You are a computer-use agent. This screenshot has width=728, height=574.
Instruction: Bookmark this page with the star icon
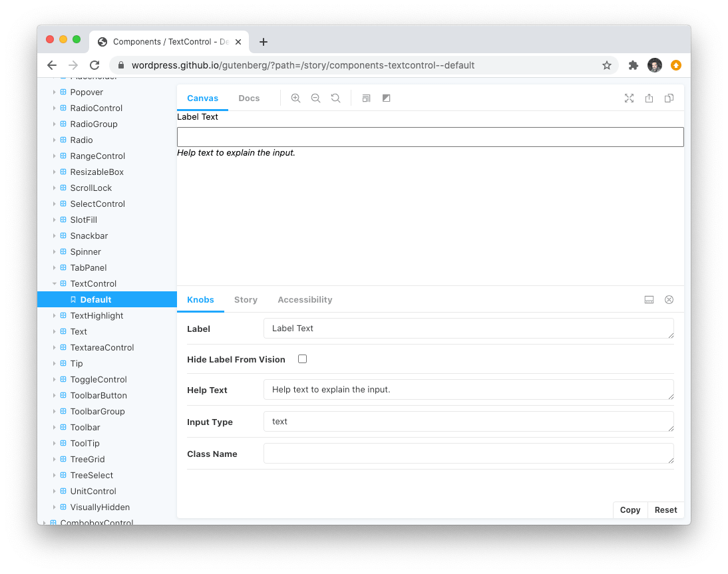(607, 65)
